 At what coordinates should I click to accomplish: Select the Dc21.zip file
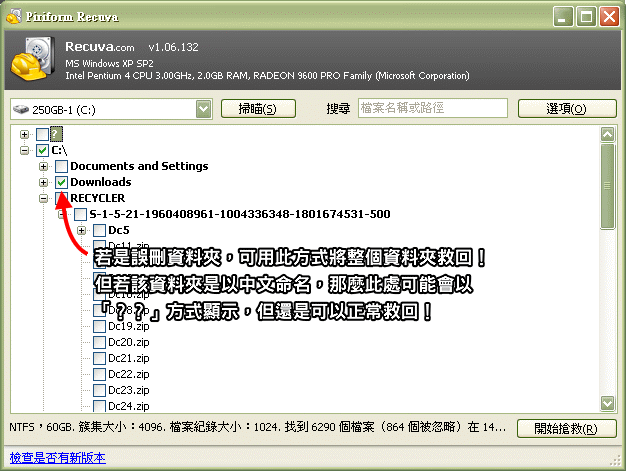point(129,358)
